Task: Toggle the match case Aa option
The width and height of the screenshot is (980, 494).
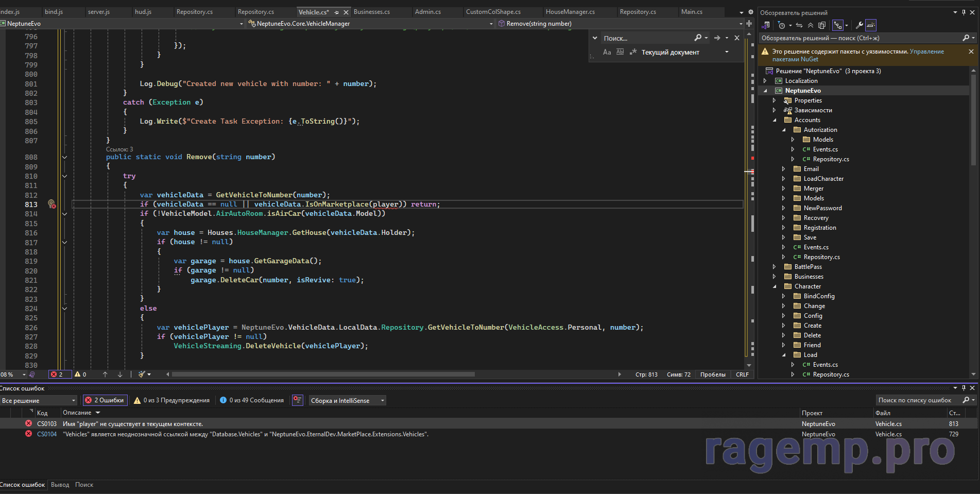Action: click(x=607, y=52)
